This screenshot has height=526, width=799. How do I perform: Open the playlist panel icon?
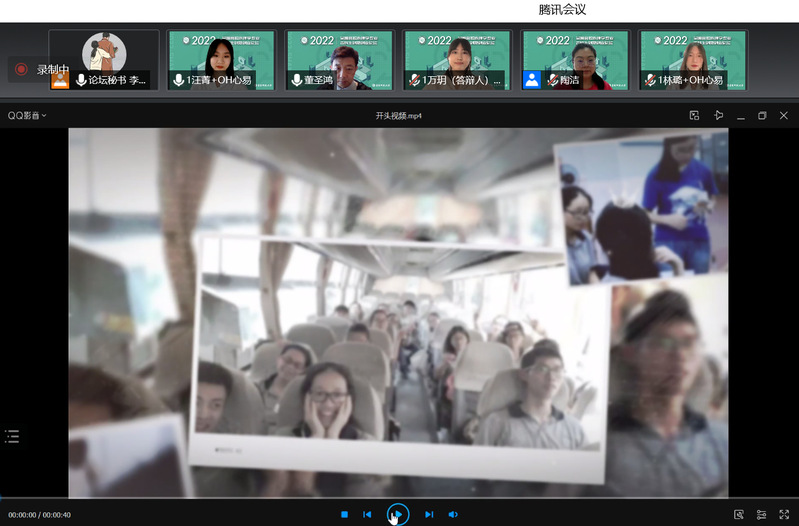tap(12, 436)
